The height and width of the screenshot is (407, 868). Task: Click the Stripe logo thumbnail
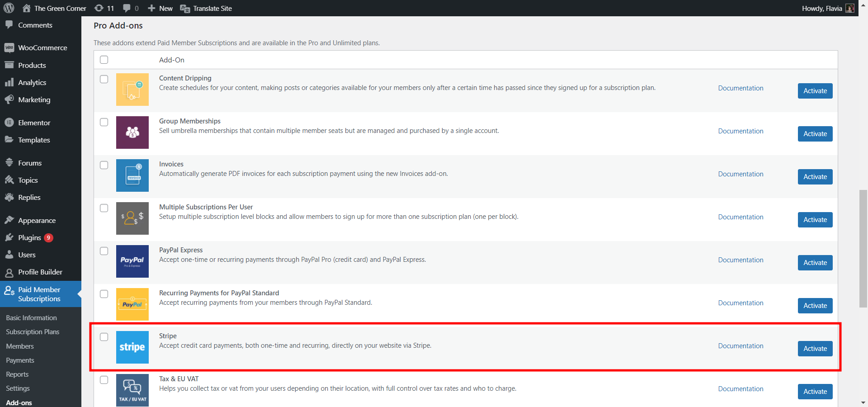132,347
